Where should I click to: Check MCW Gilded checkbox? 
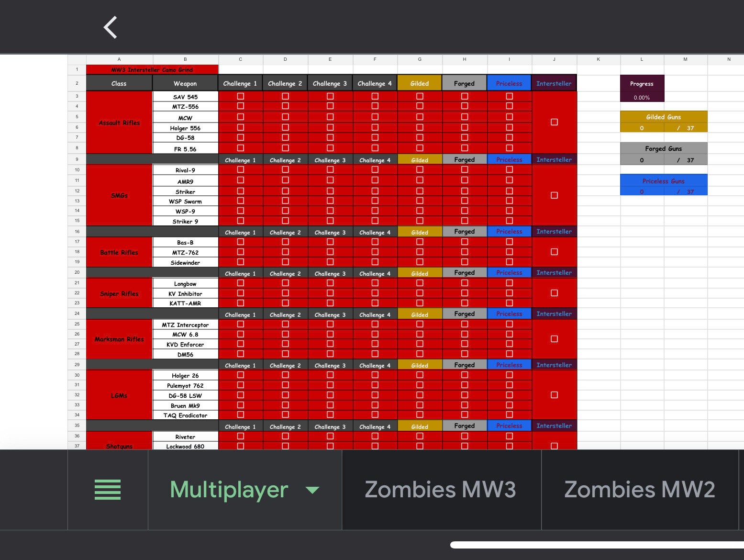(x=420, y=117)
